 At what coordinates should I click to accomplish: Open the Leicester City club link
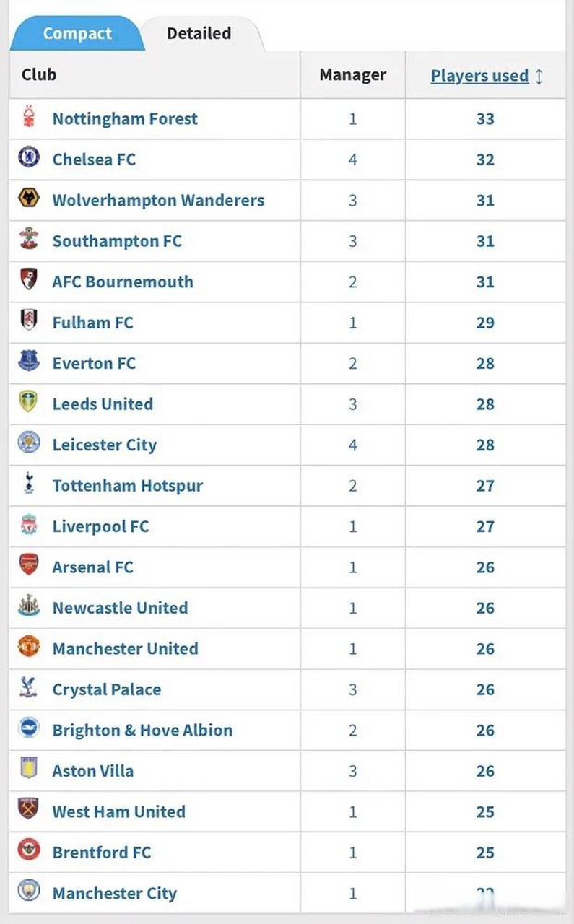[105, 445]
